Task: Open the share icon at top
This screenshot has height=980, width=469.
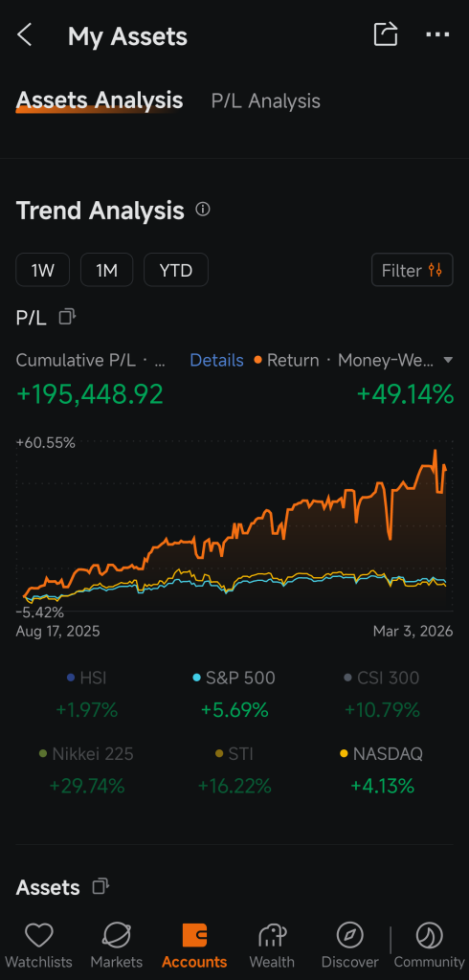Action: click(x=386, y=34)
